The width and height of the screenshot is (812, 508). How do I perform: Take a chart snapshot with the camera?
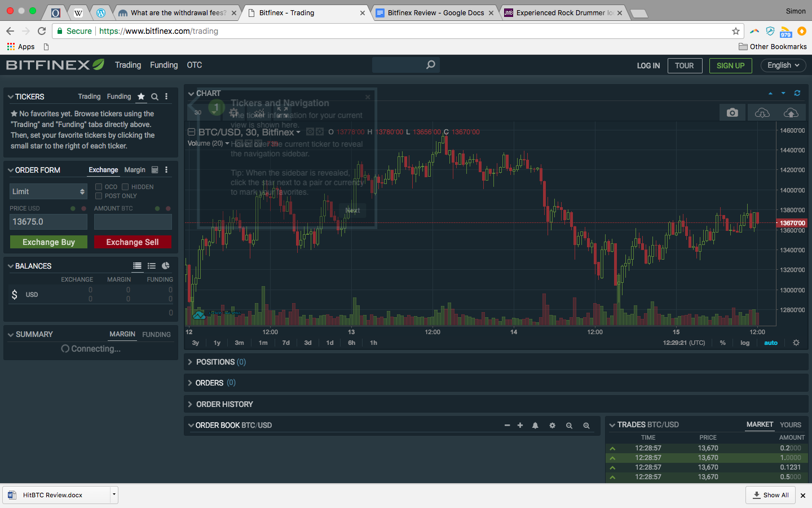[x=732, y=113]
